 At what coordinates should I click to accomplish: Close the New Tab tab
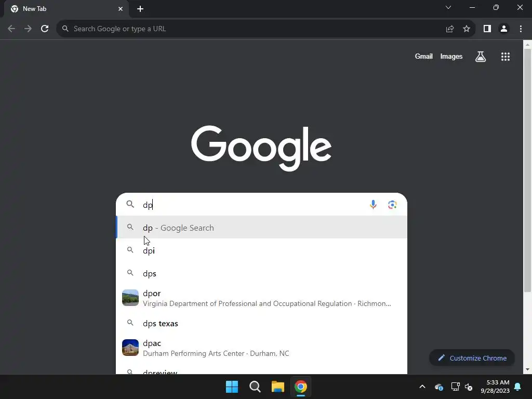pyautogui.click(x=121, y=9)
